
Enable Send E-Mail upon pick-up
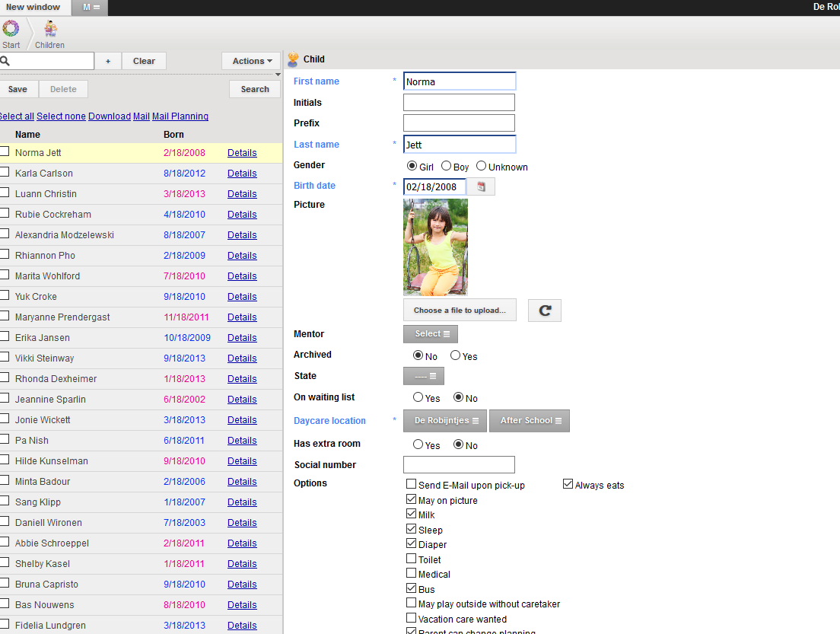[412, 484]
